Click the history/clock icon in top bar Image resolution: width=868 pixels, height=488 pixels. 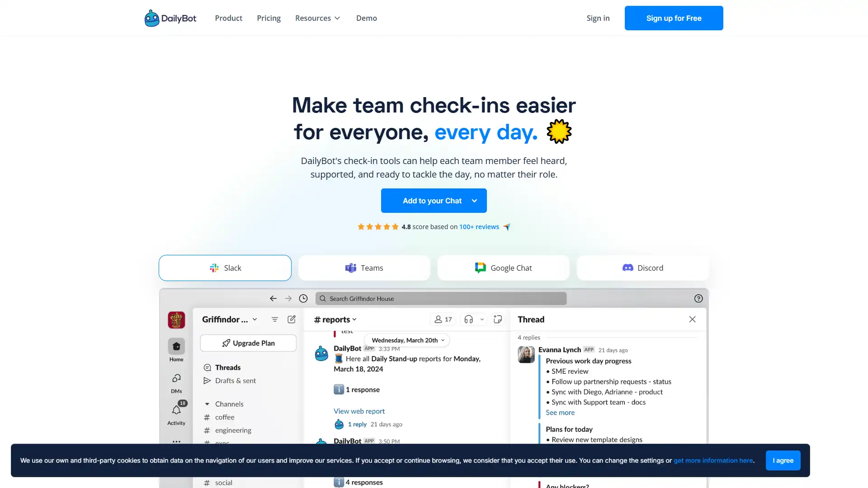point(303,298)
